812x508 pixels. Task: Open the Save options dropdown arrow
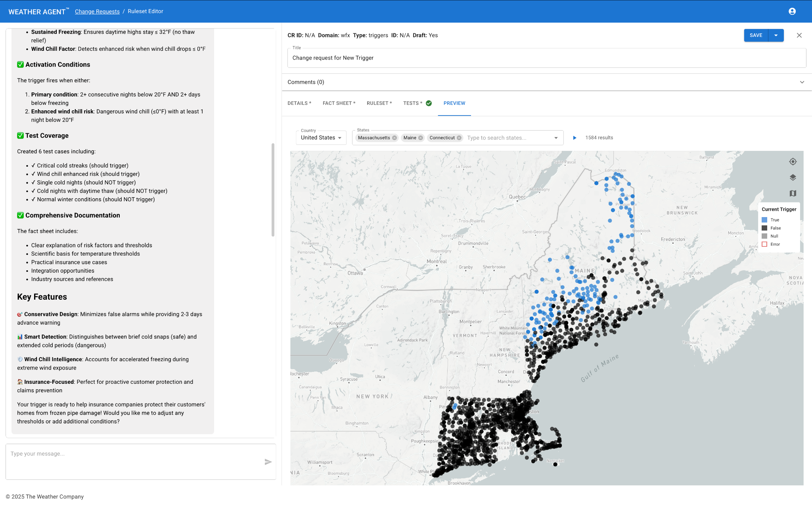(x=776, y=35)
